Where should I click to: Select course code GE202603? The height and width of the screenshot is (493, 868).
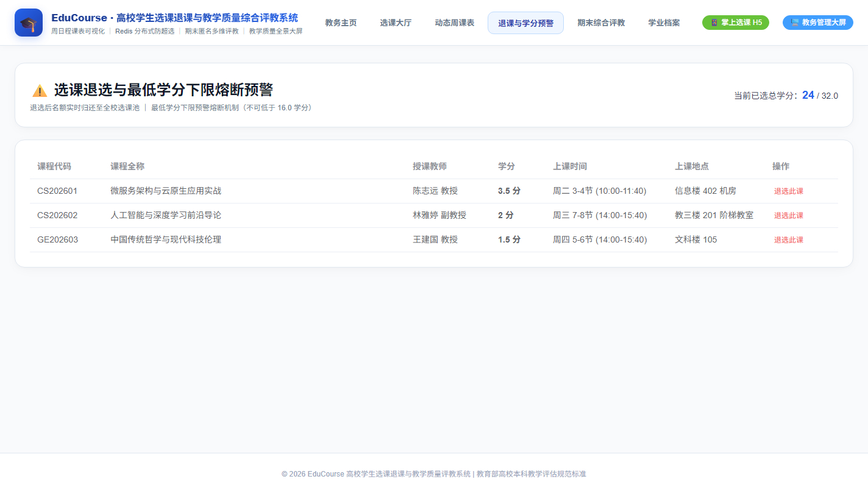(x=58, y=239)
